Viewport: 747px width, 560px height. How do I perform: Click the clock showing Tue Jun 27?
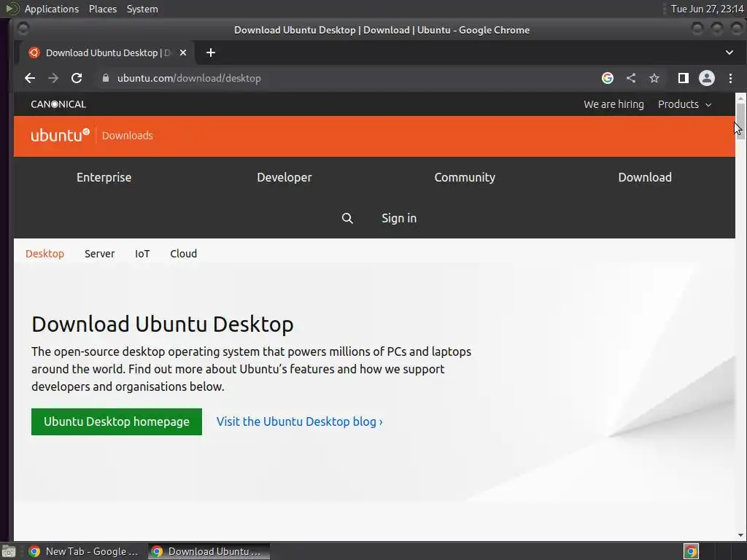(x=708, y=9)
